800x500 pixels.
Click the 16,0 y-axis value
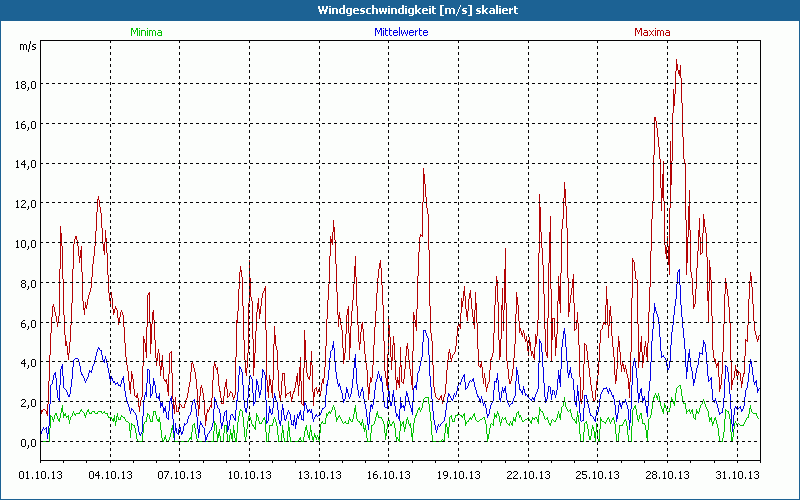click(x=28, y=124)
